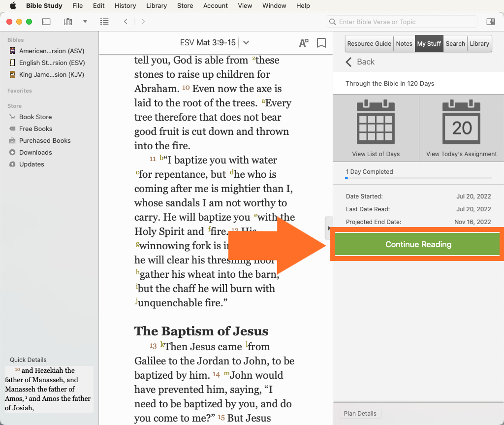This screenshot has height=425, width=504.
Task: Click the View List of Days calendar
Action: tap(376, 128)
